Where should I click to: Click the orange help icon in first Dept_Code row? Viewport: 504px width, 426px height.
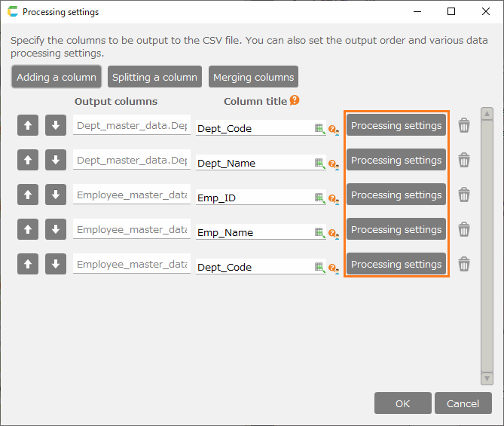pos(332,130)
